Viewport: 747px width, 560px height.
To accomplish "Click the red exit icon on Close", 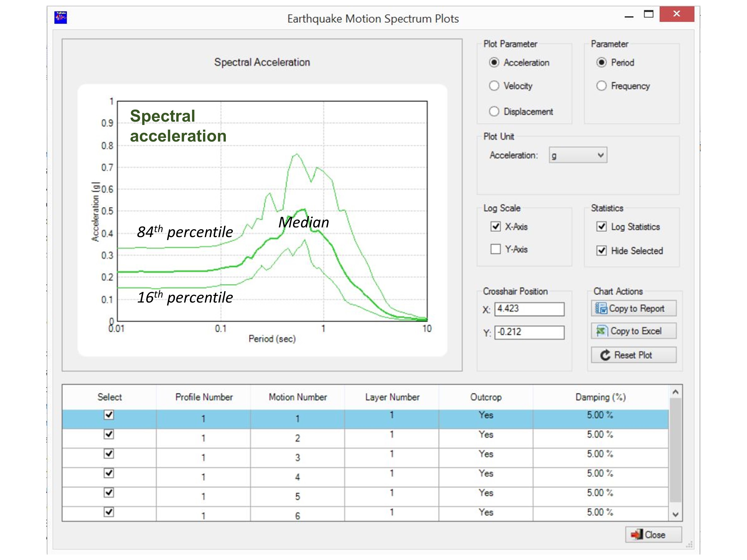I will coord(637,535).
